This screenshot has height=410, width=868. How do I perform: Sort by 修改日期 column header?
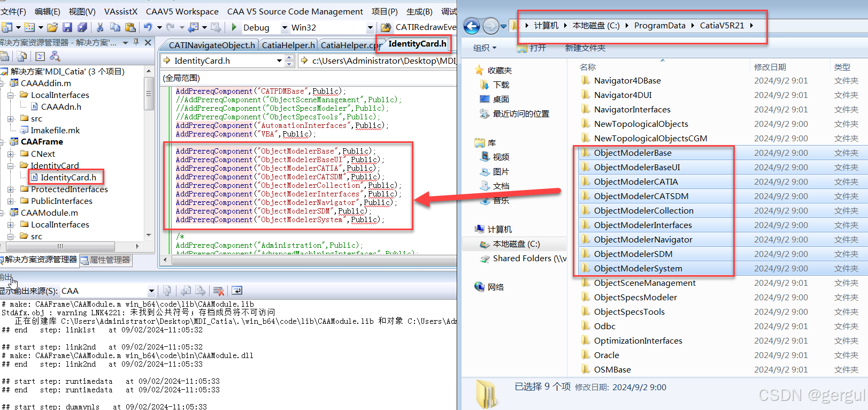(770, 67)
